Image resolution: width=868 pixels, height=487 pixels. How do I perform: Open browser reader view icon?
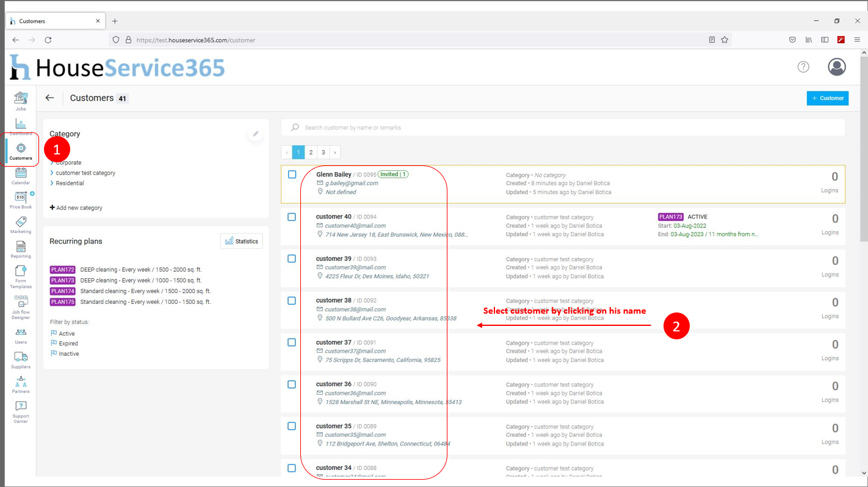[712, 40]
